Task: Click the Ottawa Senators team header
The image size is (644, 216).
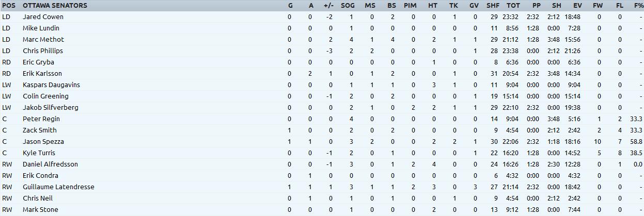Action: pyautogui.click(x=55, y=5)
